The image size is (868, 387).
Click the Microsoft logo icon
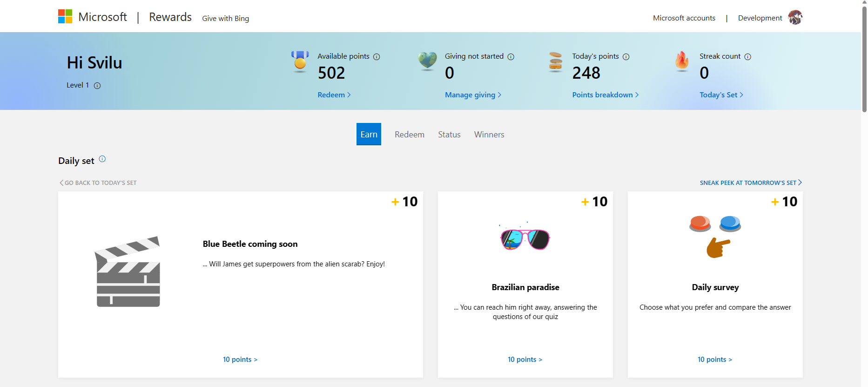click(x=65, y=16)
